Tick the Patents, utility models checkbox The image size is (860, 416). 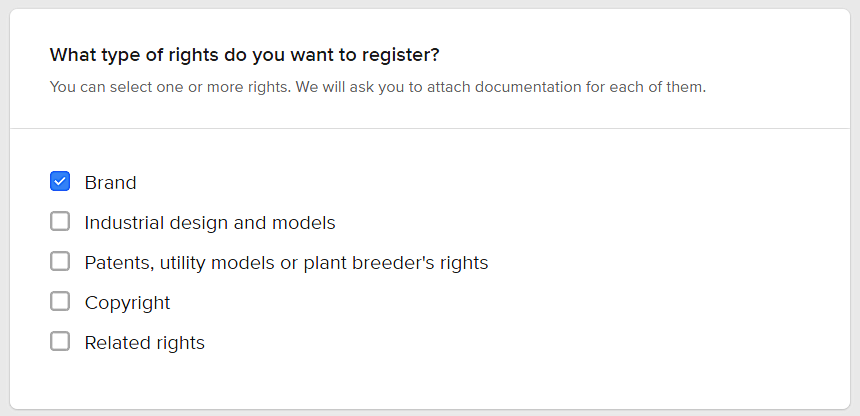click(60, 262)
